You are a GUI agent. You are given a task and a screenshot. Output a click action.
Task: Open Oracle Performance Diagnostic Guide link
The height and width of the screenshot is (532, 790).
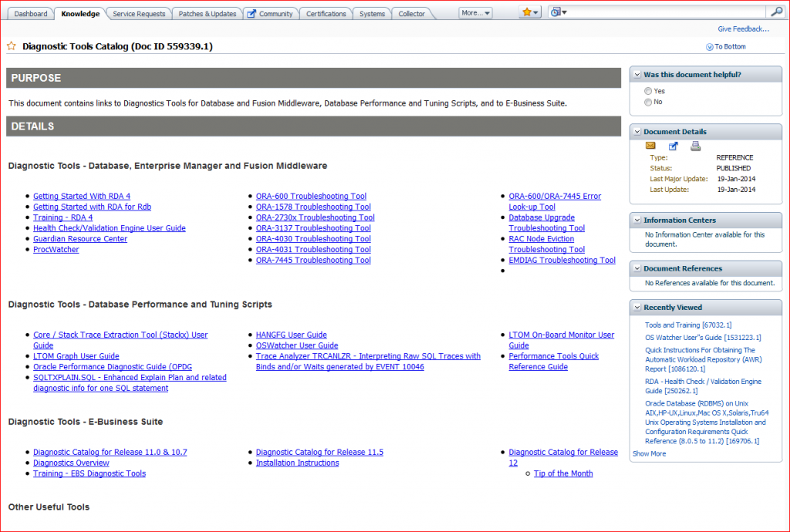[113, 367]
